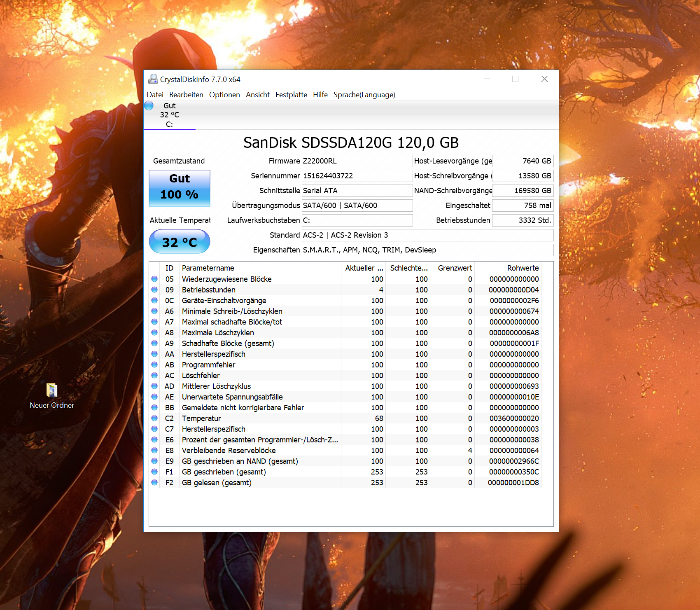Image resolution: width=700 pixels, height=610 pixels.
Task: Select the 'Temperatur' parameter name
Action: coord(201,418)
